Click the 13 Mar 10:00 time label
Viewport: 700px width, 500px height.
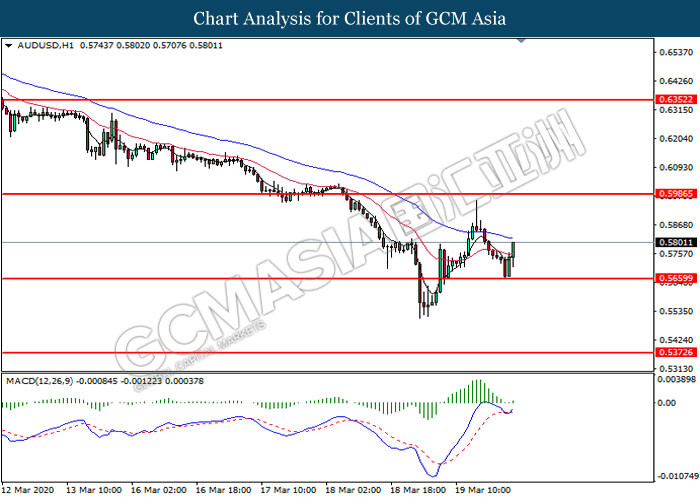(94, 490)
